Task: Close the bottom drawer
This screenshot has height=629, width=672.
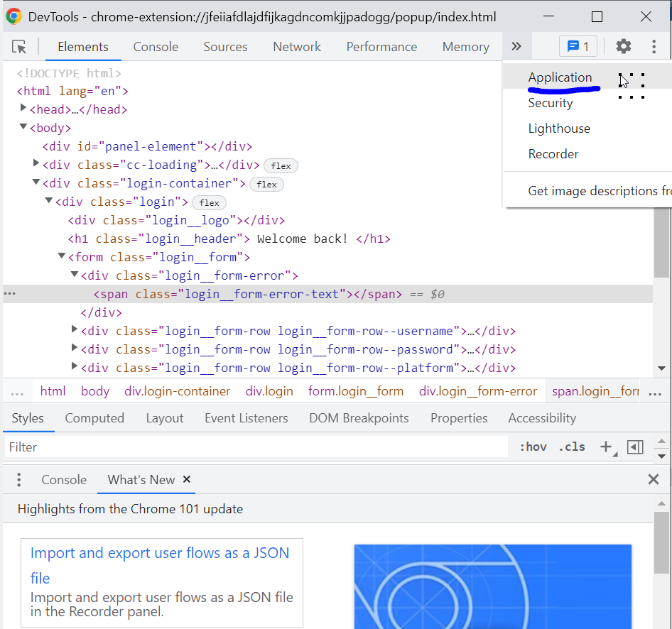Action: pyautogui.click(x=653, y=479)
